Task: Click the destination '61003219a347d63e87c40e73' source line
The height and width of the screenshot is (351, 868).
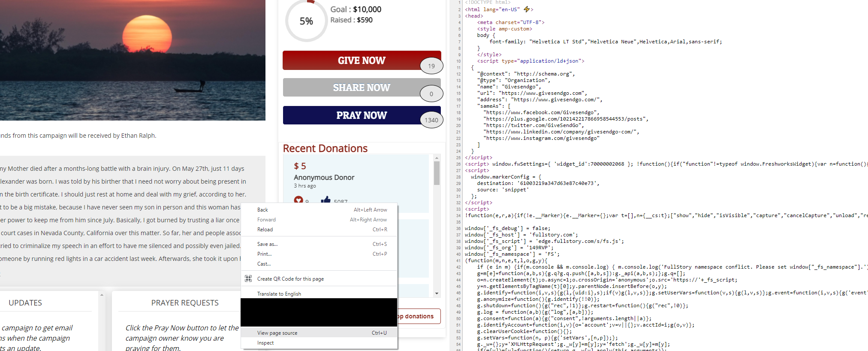Action: (x=538, y=183)
